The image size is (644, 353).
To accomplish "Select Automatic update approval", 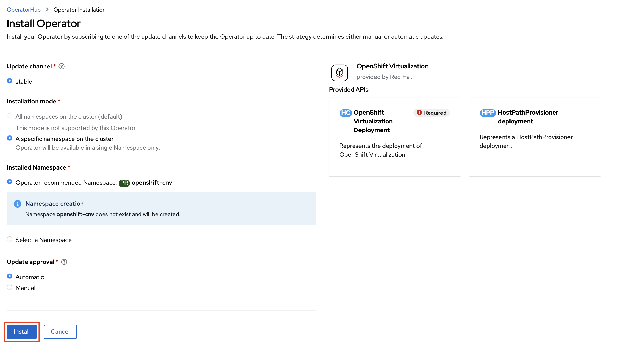I will (10, 276).
